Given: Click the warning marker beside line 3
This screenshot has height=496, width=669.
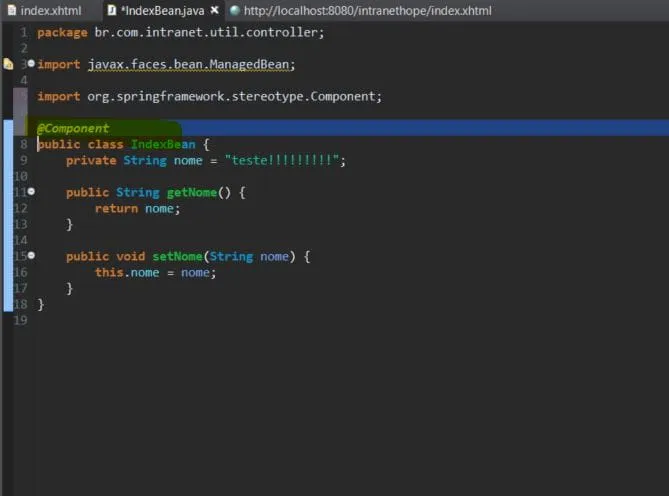Looking at the screenshot, I should click(x=8, y=64).
